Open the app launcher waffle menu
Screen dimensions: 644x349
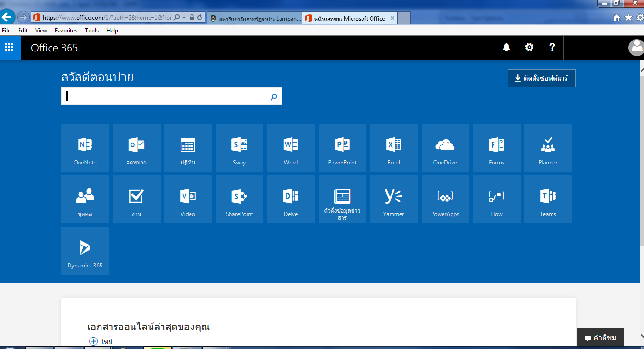[10, 47]
